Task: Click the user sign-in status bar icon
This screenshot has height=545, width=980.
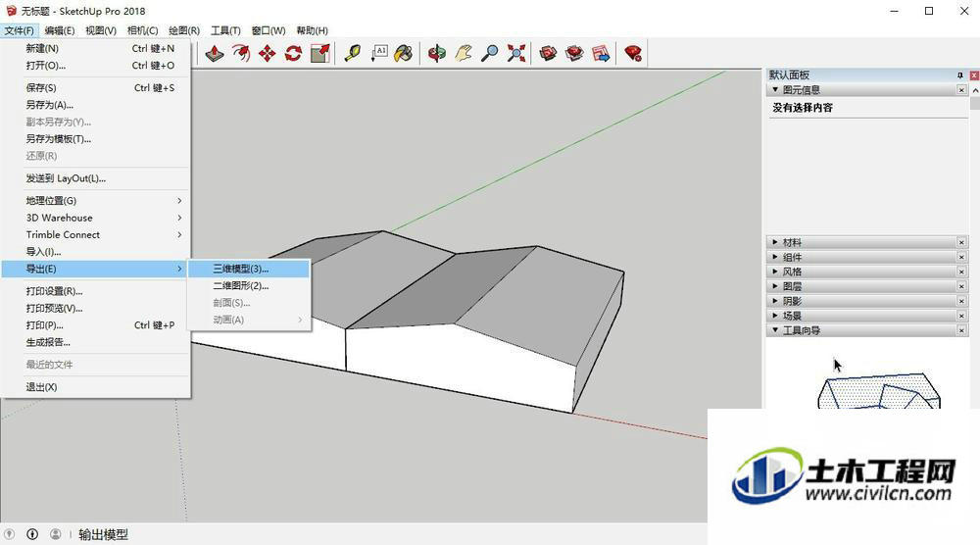Action: point(56,534)
